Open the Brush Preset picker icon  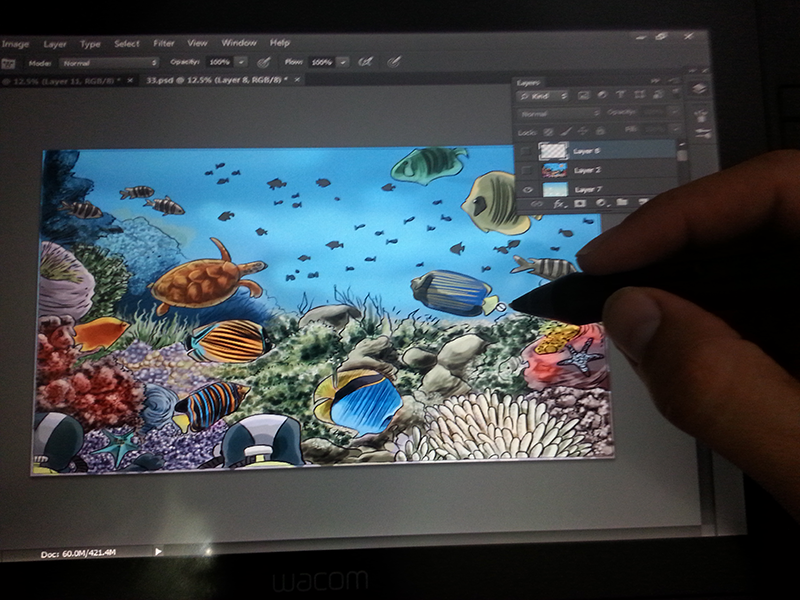8,64
